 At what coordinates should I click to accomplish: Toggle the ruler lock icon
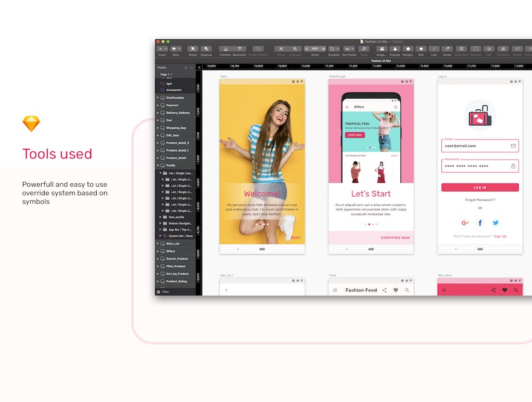click(199, 68)
